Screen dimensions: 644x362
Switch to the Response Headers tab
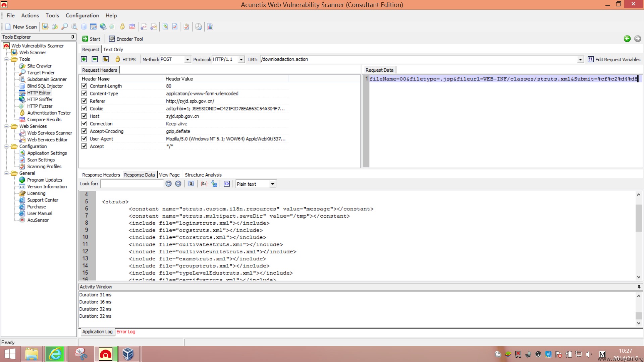(101, 175)
